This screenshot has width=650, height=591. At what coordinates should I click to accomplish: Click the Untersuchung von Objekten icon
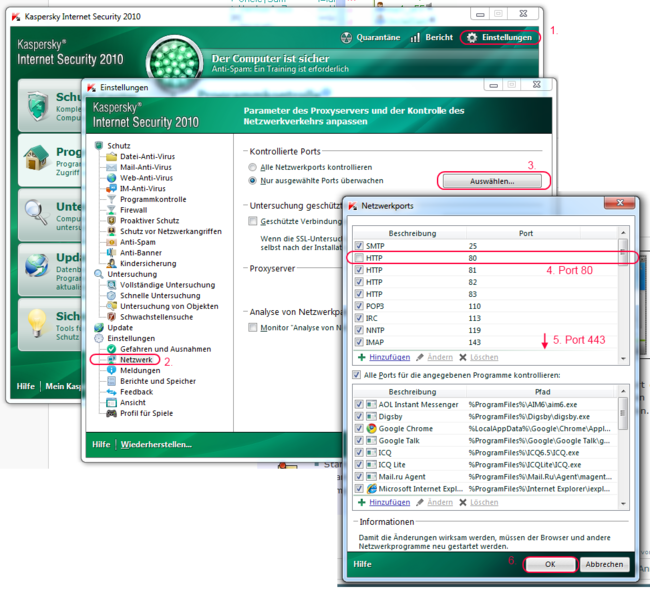[111, 306]
